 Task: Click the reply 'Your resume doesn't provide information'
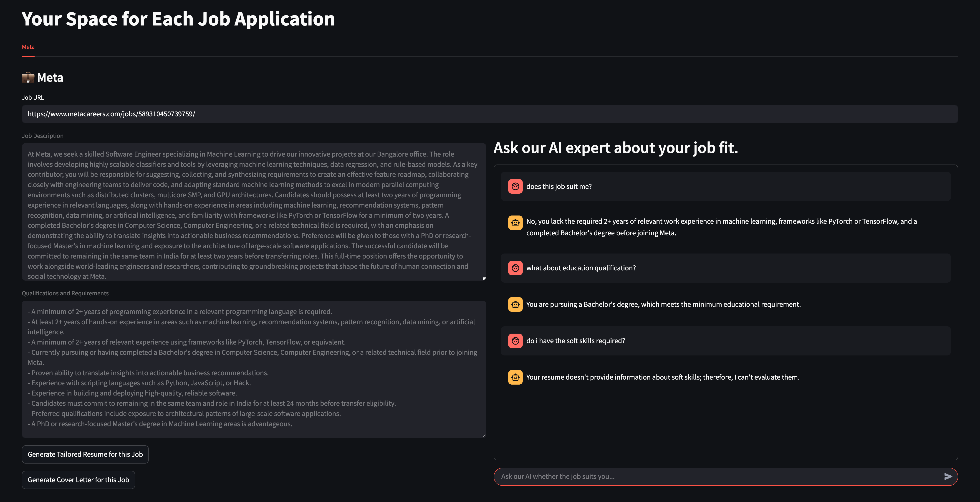pyautogui.click(x=663, y=377)
